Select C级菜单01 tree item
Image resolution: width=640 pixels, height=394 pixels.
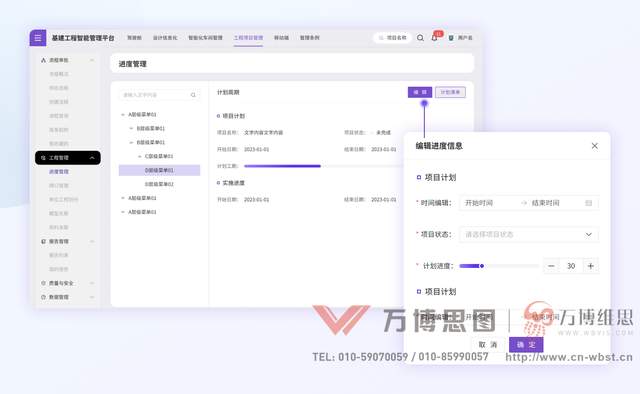(x=159, y=156)
